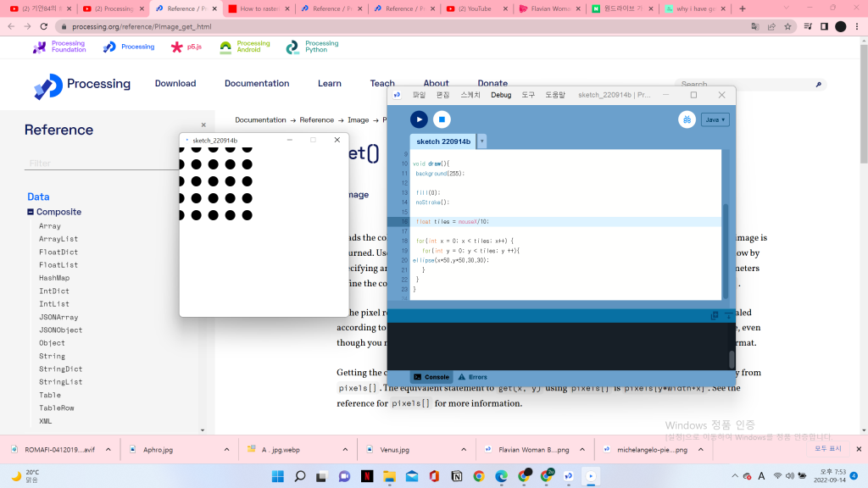Image resolution: width=868 pixels, height=488 pixels.
Task: Run the sketch with the play button
Action: (419, 119)
